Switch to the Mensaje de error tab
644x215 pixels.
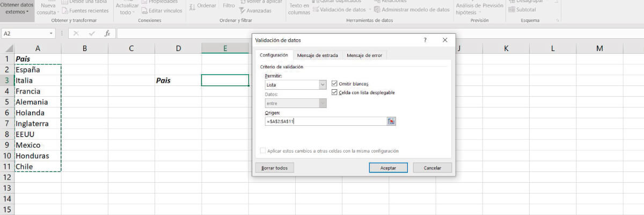tap(364, 55)
